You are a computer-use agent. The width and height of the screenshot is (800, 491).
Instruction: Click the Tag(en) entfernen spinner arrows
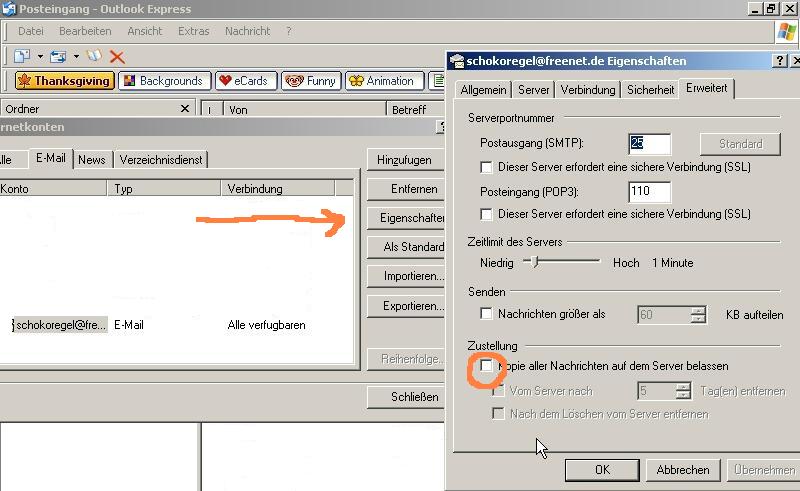[683, 391]
